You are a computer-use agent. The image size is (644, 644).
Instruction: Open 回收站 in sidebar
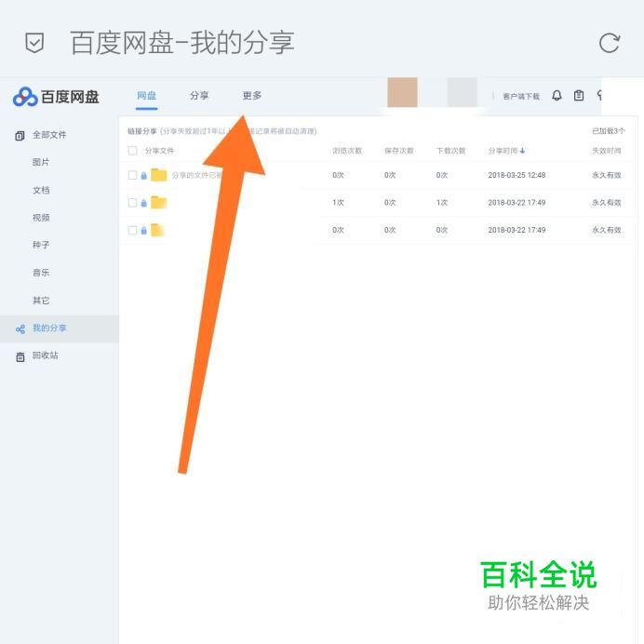46,356
